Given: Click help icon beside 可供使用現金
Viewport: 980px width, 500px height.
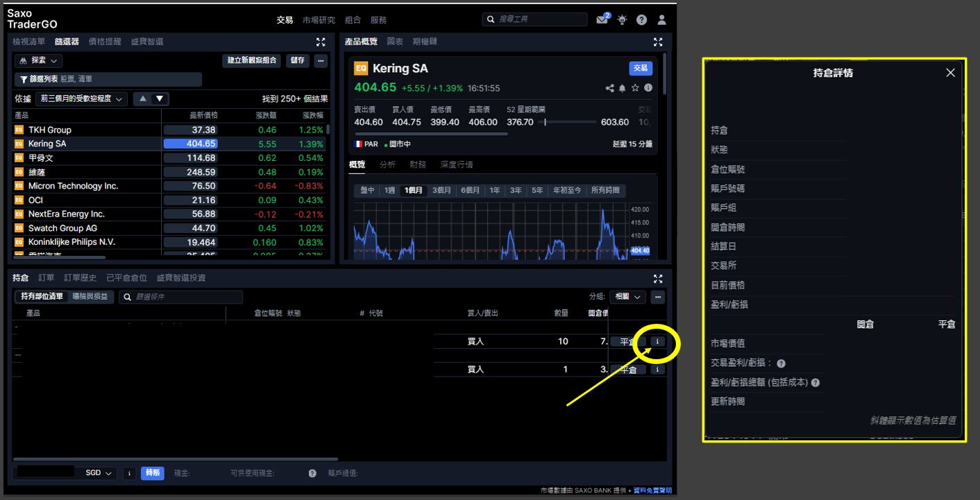Looking at the screenshot, I should [x=312, y=473].
